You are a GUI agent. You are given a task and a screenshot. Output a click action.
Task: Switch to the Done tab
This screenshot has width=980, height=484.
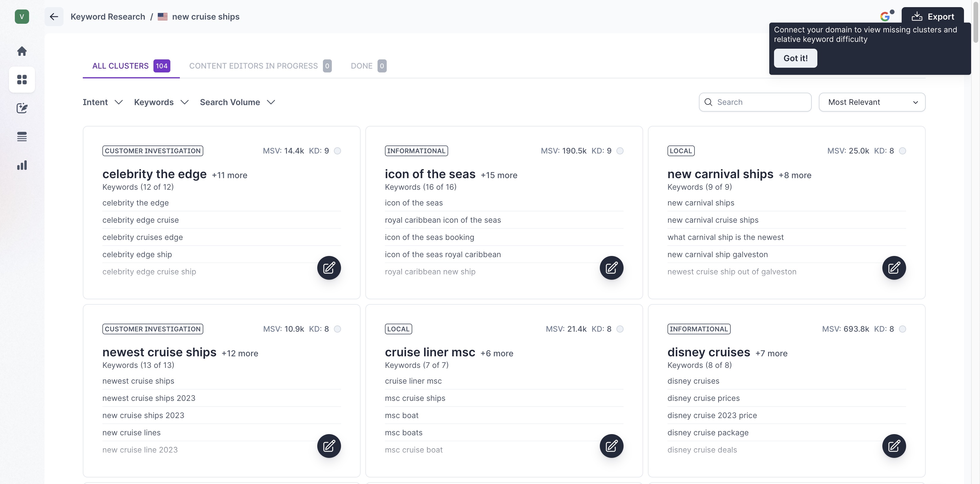coord(368,66)
